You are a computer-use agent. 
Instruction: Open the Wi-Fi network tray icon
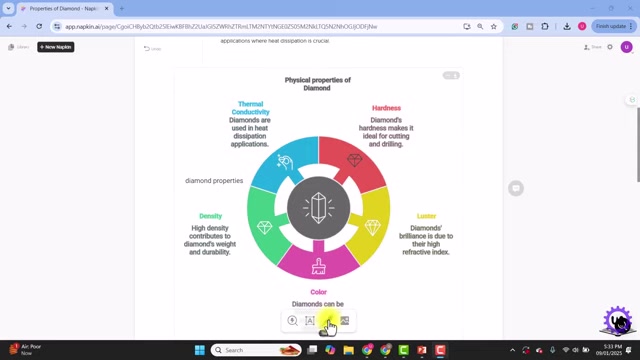pos(566,350)
